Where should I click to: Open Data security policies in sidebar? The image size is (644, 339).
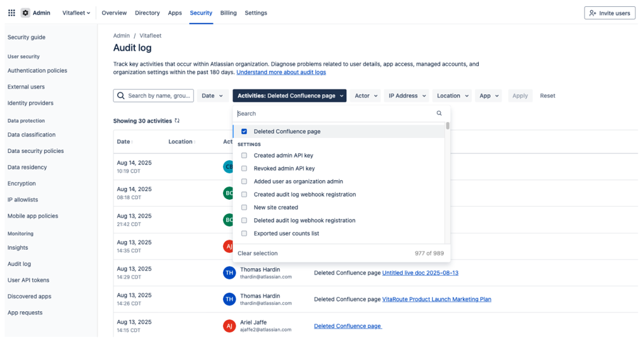coord(35,151)
